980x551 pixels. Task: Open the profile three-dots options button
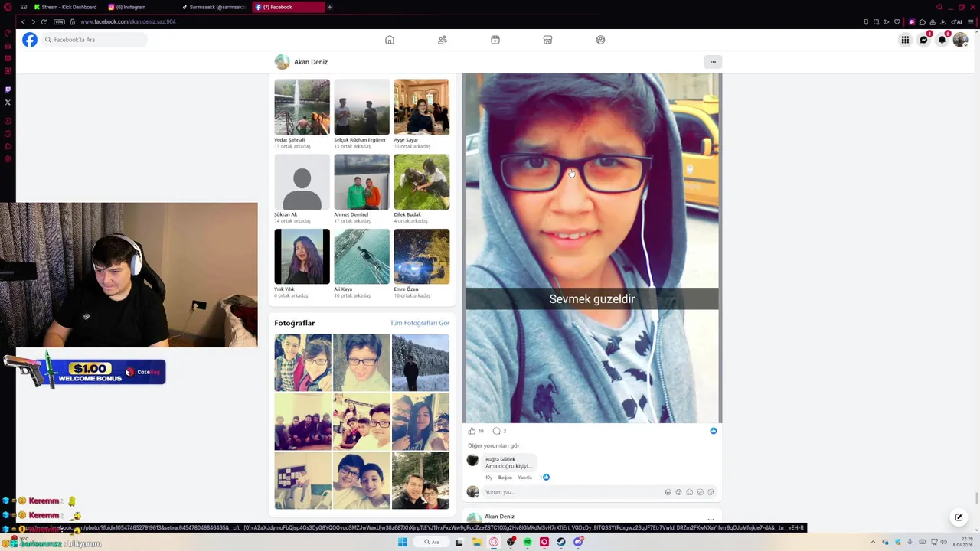[713, 62]
